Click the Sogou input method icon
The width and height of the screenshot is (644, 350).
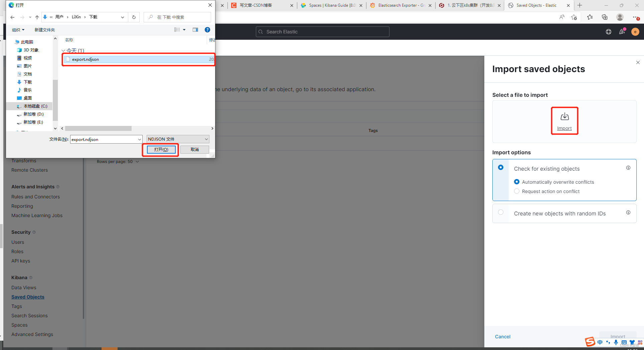pyautogui.click(x=590, y=342)
